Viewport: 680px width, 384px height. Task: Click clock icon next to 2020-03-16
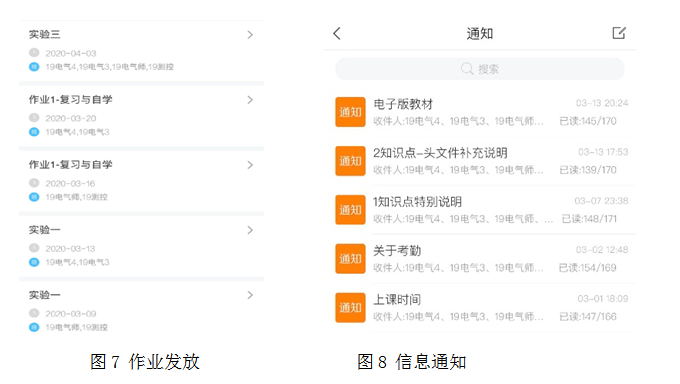34,183
